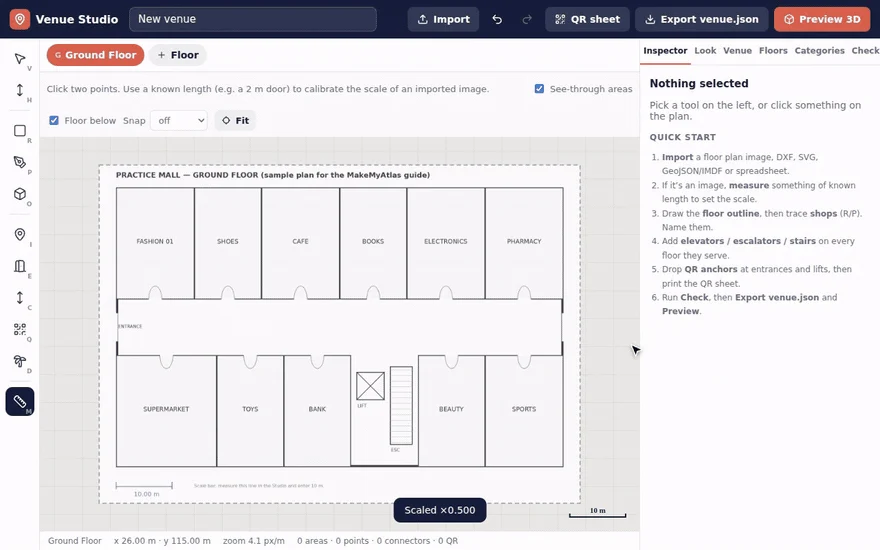Select the plant Decoration tool (D)
The width and height of the screenshot is (880, 550).
[x=20, y=361]
